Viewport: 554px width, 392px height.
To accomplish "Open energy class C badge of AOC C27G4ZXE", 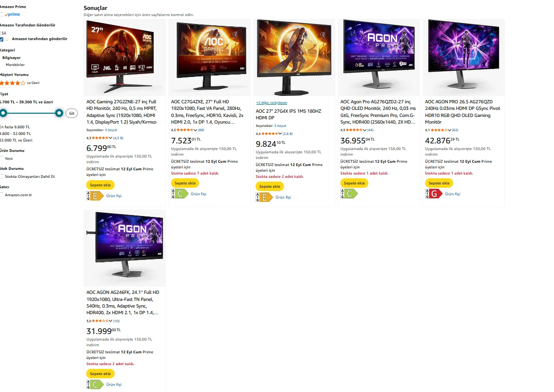I will point(180,194).
